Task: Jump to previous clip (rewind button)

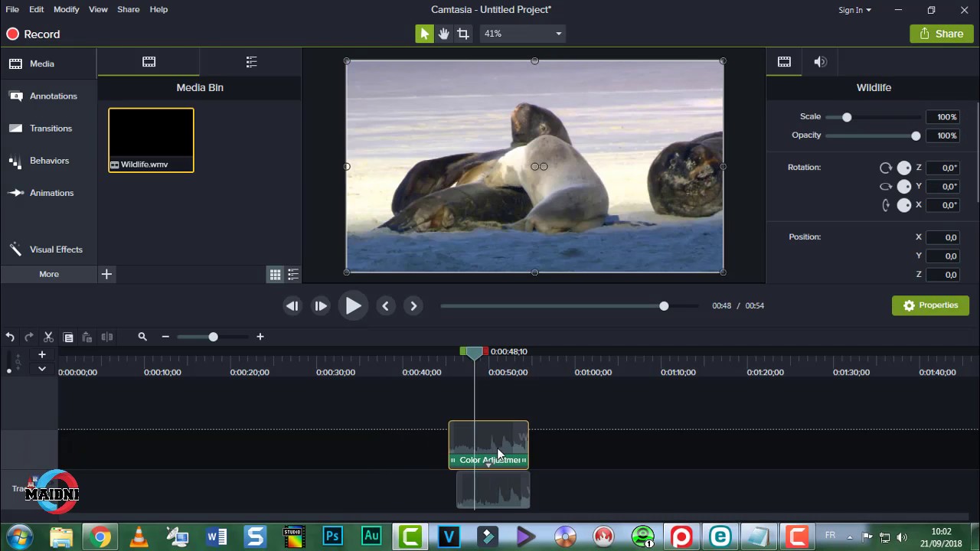Action: tap(292, 306)
